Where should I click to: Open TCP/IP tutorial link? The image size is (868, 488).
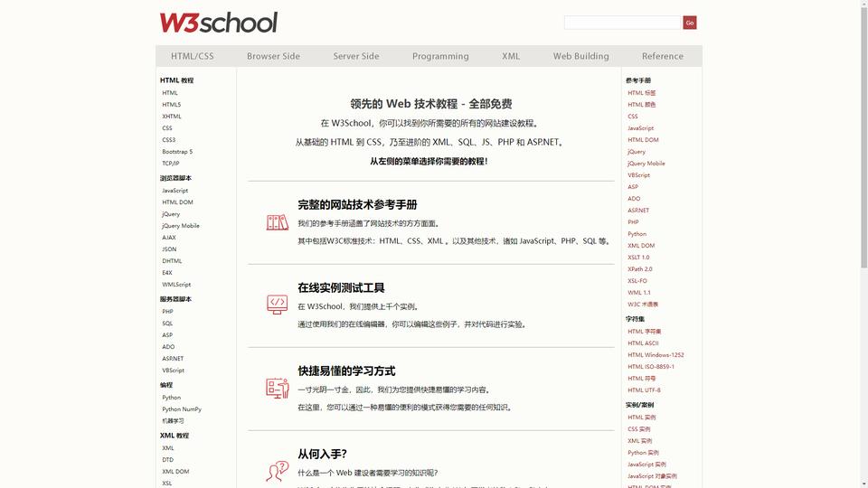pos(171,164)
